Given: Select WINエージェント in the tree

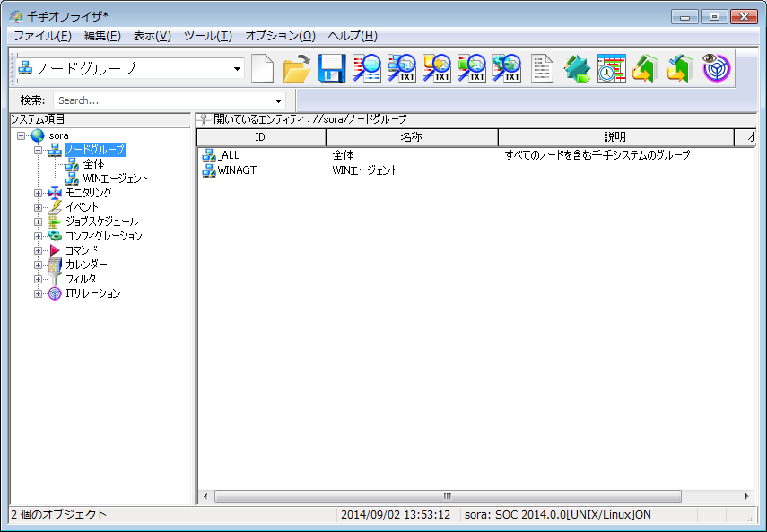Looking at the screenshot, I should (x=116, y=179).
